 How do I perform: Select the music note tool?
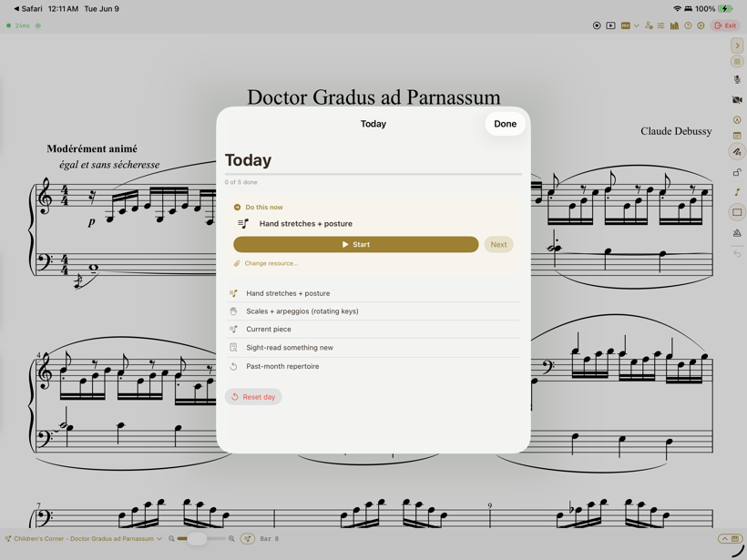738,192
